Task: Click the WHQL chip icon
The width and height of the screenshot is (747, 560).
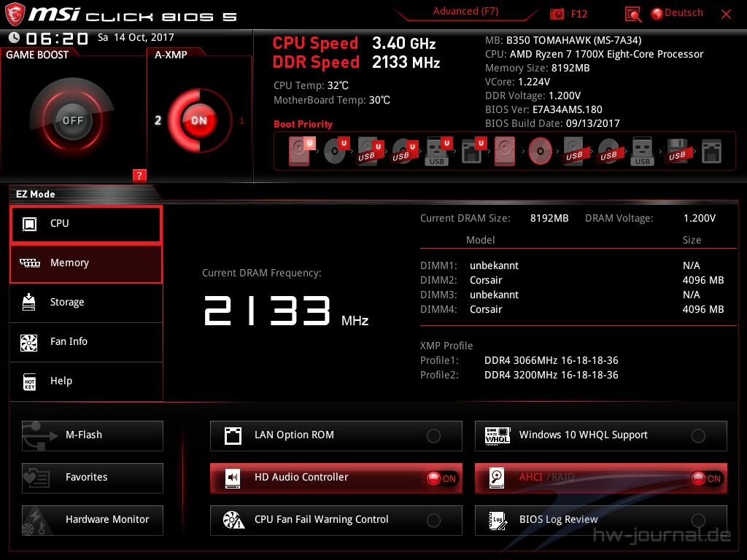Action: coord(497,436)
